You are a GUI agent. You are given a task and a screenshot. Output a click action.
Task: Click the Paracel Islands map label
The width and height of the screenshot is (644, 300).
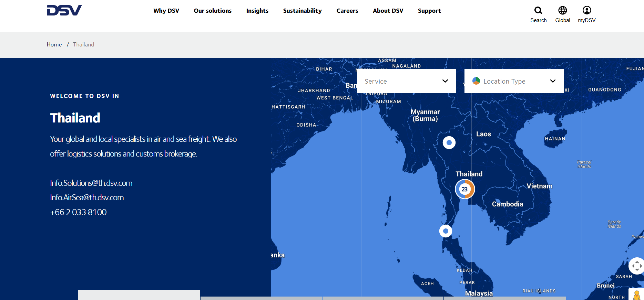(x=584, y=164)
